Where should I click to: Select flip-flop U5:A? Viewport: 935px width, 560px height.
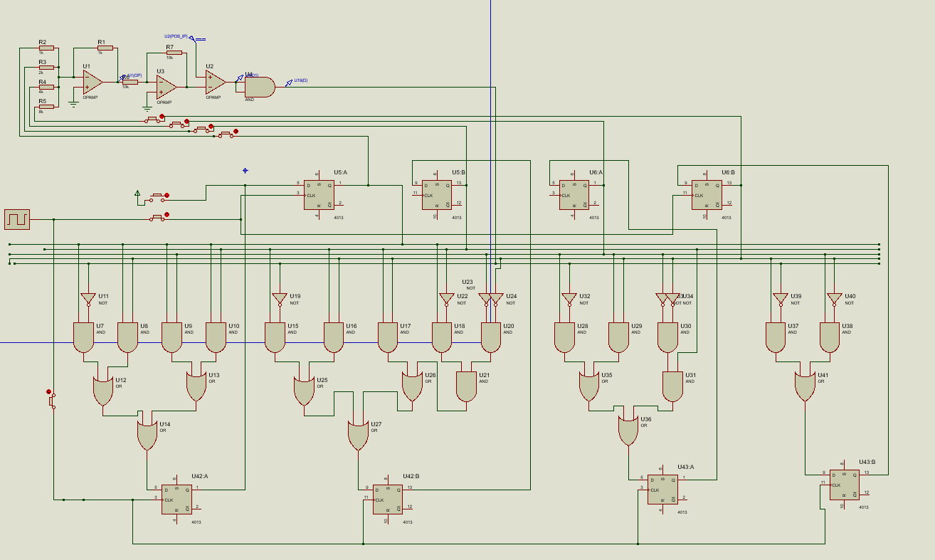pos(318,195)
